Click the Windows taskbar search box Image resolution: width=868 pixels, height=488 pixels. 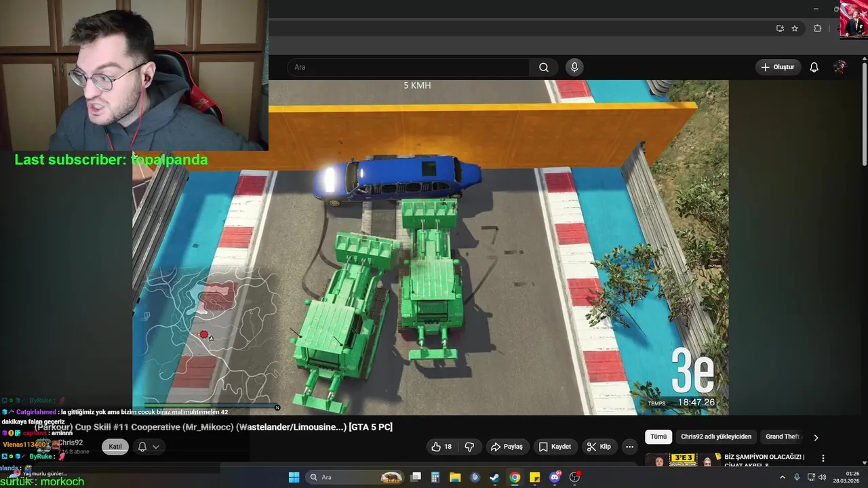(355, 477)
